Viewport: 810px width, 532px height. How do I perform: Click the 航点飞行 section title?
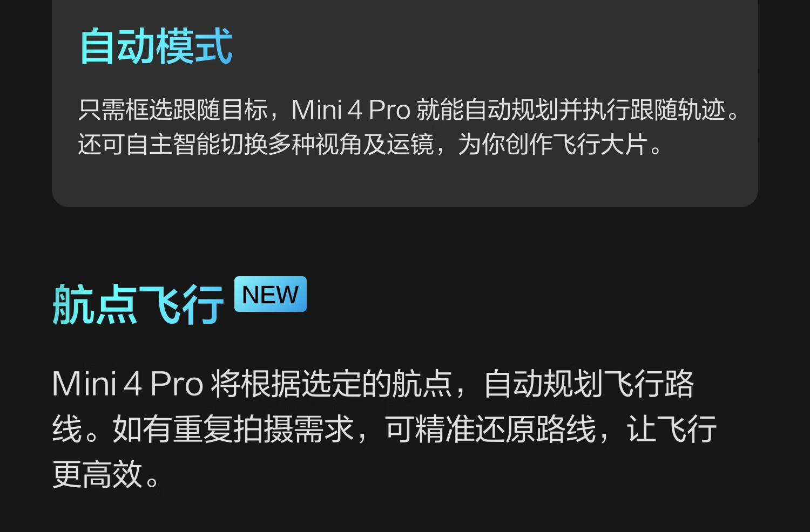[138, 305]
